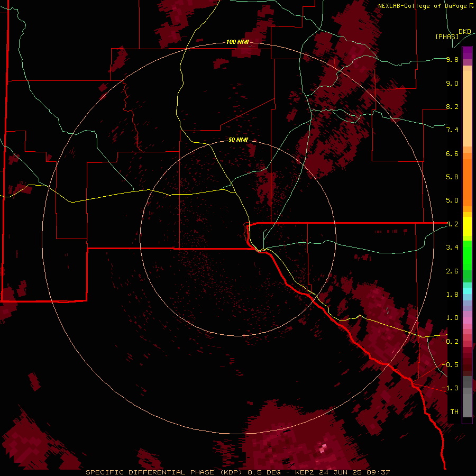Pick the yellow color bar segment
Viewport: 476px width, 476px height.
(x=467, y=226)
